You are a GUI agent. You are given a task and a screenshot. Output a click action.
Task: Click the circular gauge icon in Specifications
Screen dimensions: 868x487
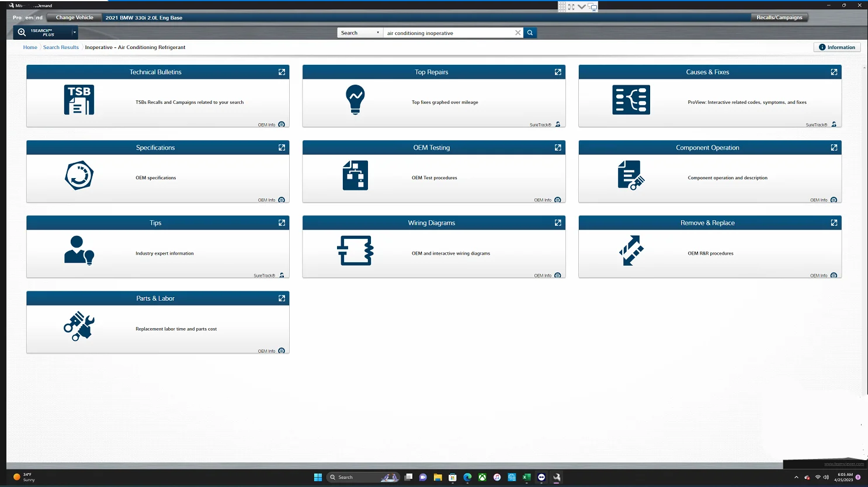(x=79, y=175)
